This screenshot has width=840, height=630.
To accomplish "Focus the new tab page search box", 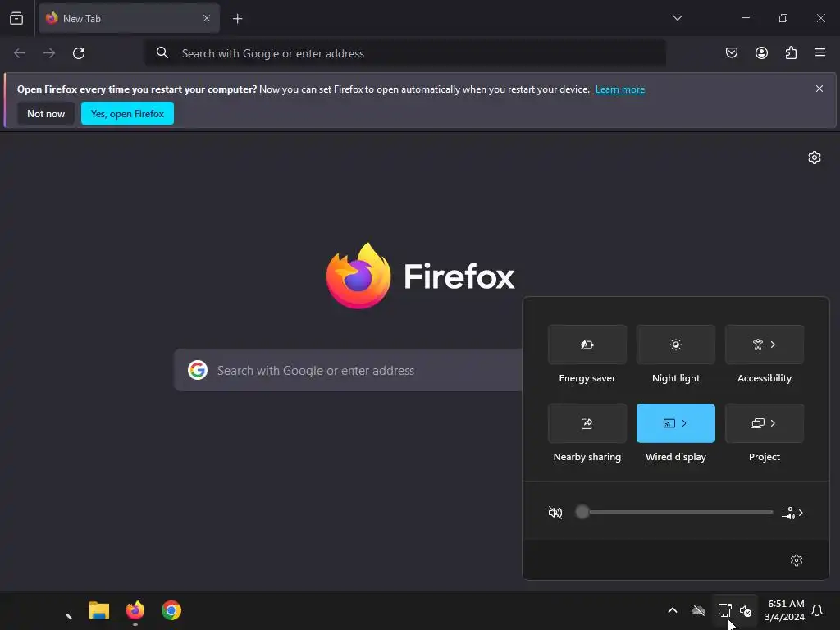I will [x=348, y=370].
